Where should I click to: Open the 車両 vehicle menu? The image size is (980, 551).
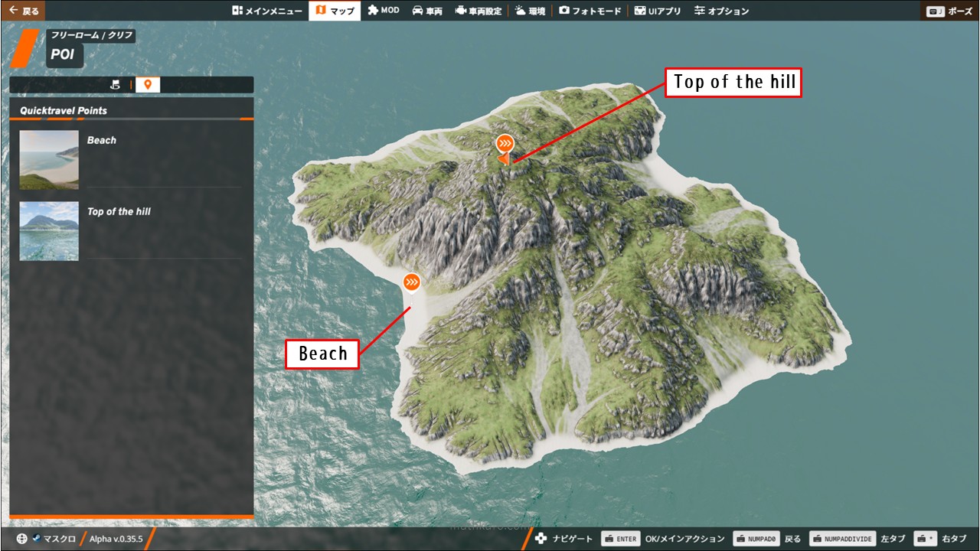point(427,11)
